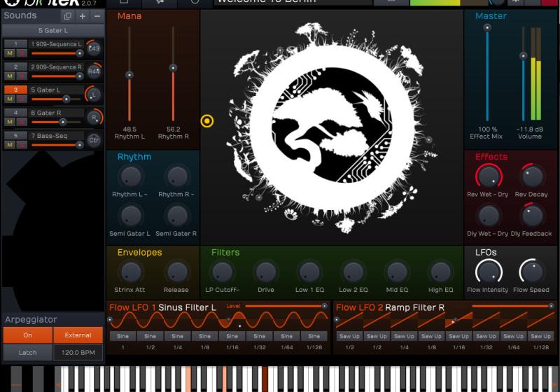Click the Strinx Att envelope knob
The image size is (560, 392).
pos(131,272)
